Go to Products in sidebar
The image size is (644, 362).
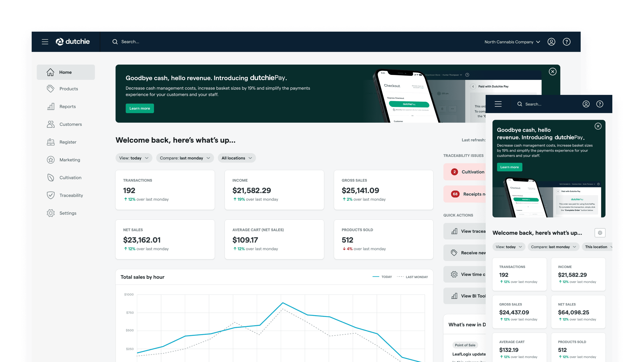click(68, 89)
